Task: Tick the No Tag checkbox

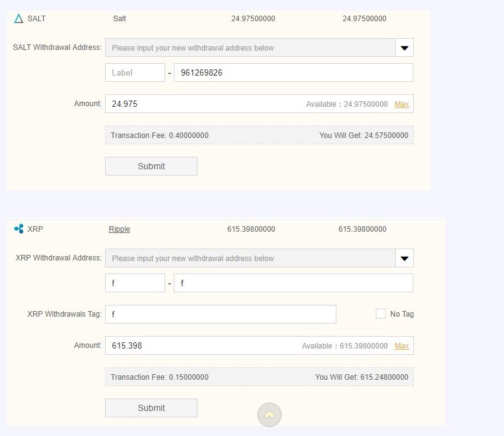Action: coord(381,314)
